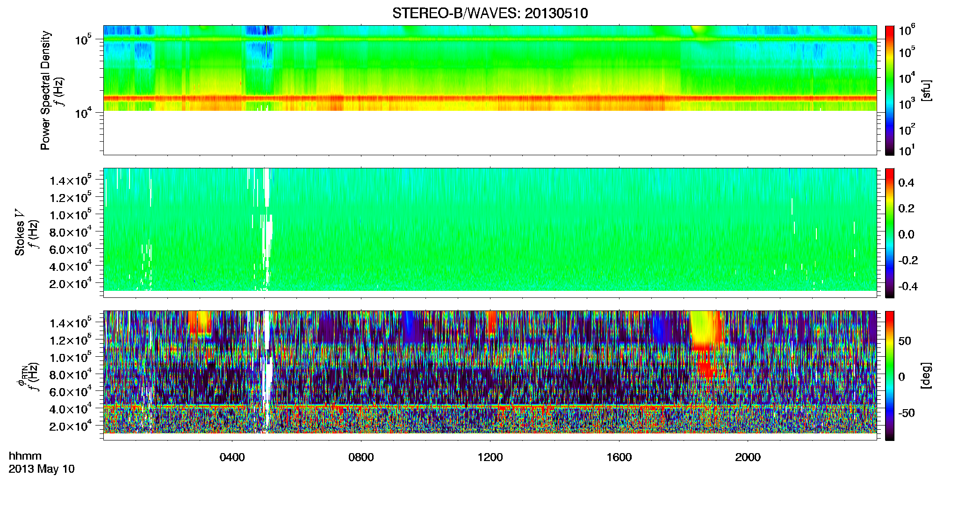Screen dimensions: 980x505
Task: Click the STEREO-B/WAVES: 20130510 plot title
Action: point(490,13)
